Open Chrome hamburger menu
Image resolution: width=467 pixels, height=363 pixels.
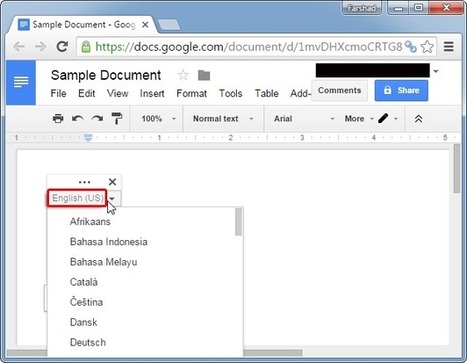[x=449, y=47]
